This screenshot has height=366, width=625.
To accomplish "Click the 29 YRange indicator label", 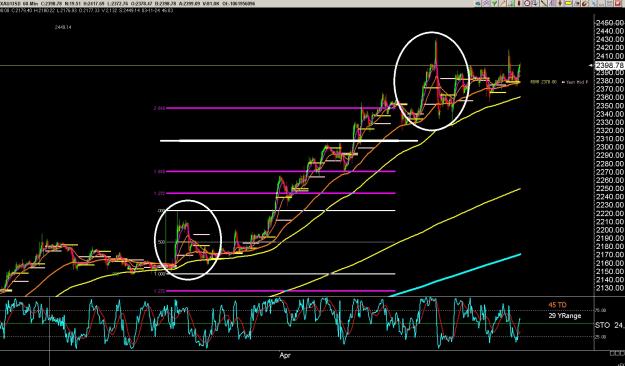I will (x=565, y=316).
